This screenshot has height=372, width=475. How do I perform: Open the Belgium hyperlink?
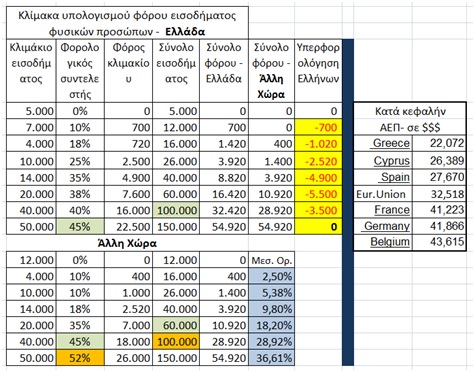[390, 242]
